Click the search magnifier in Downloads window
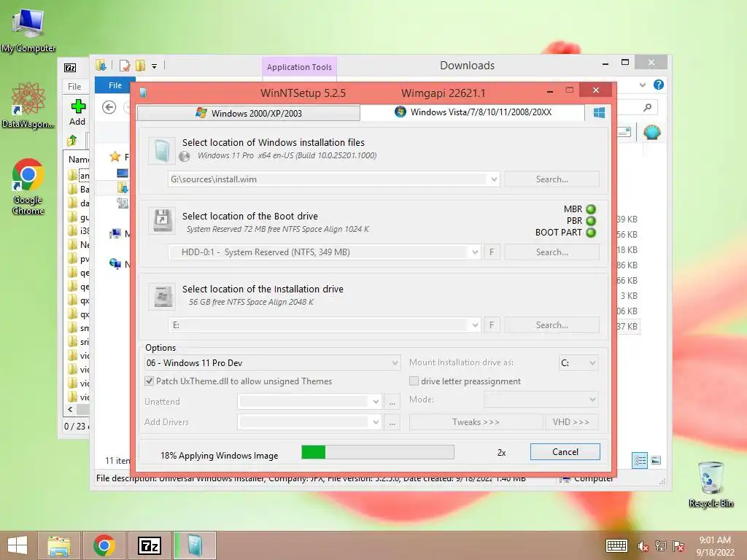The height and width of the screenshot is (560, 747). click(x=648, y=108)
